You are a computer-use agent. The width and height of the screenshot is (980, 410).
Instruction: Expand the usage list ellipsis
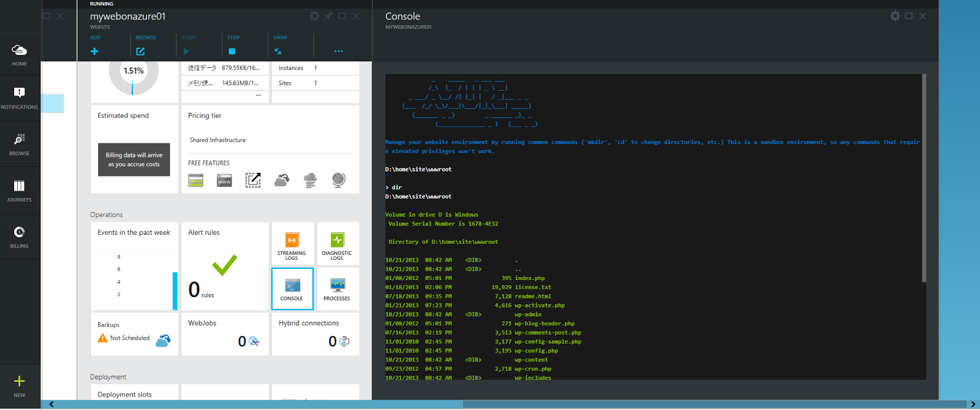pos(258,96)
